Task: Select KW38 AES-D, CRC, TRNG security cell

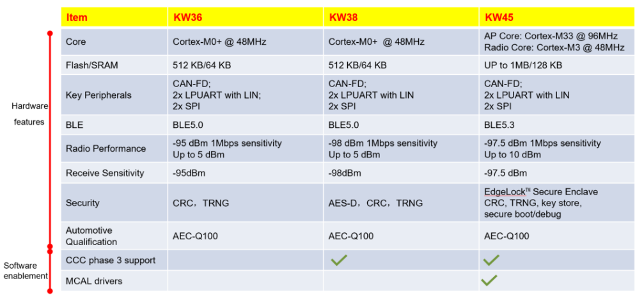Action: [375, 203]
